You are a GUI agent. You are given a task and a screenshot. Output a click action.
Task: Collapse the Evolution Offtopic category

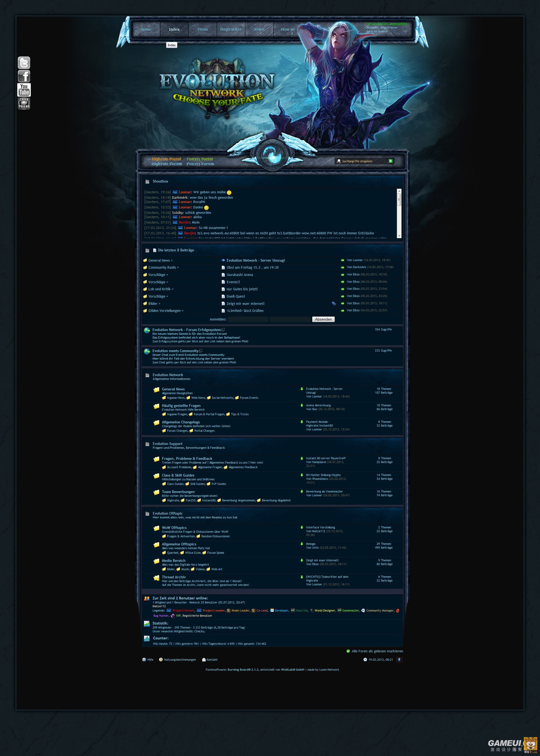coord(147,514)
